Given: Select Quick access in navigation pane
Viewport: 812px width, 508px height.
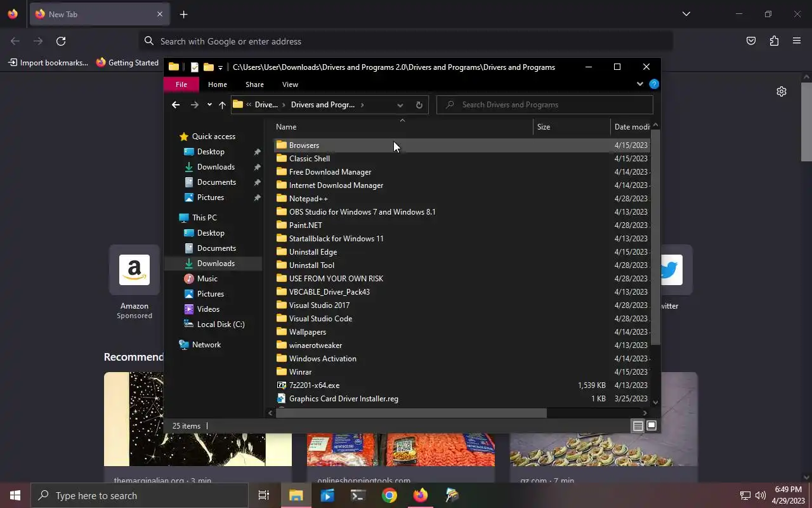Looking at the screenshot, I should click(x=213, y=137).
